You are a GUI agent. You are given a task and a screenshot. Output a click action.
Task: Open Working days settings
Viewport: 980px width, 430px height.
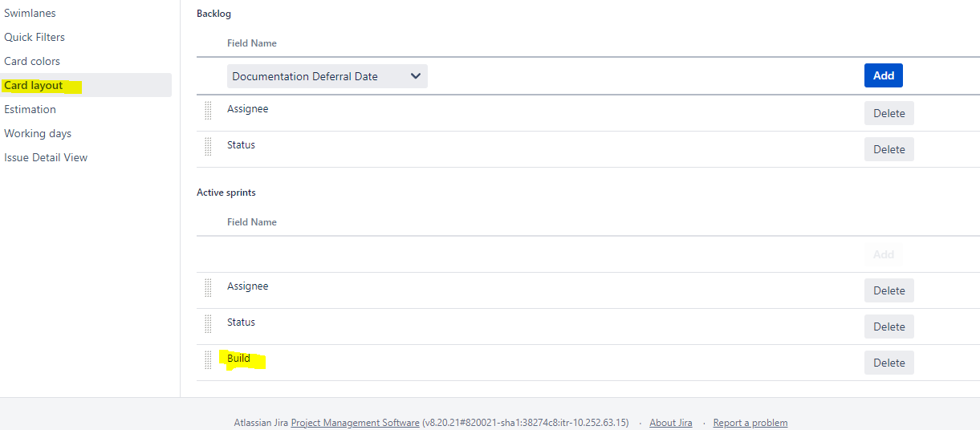pyautogui.click(x=38, y=133)
